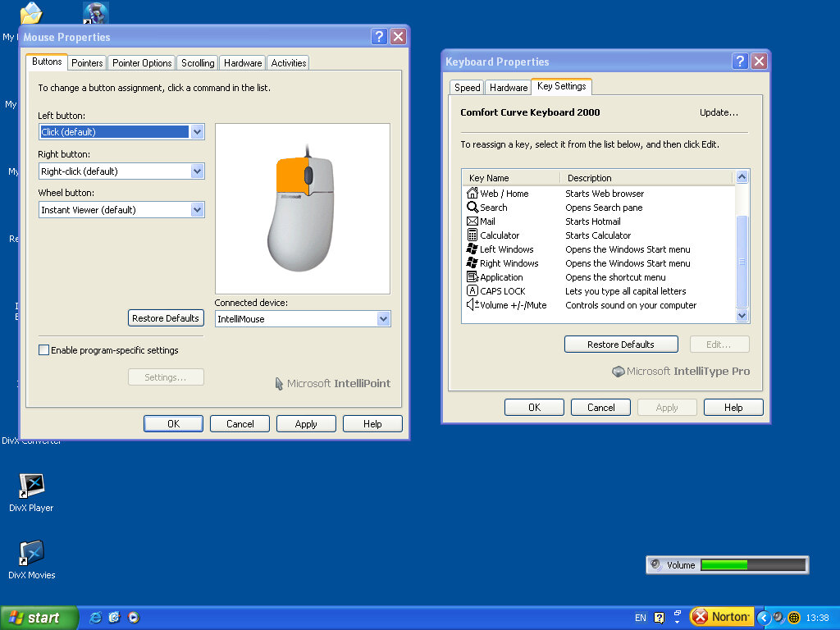840x630 pixels.
Task: Open the DivX Player desktop shortcut
Action: pos(31,487)
